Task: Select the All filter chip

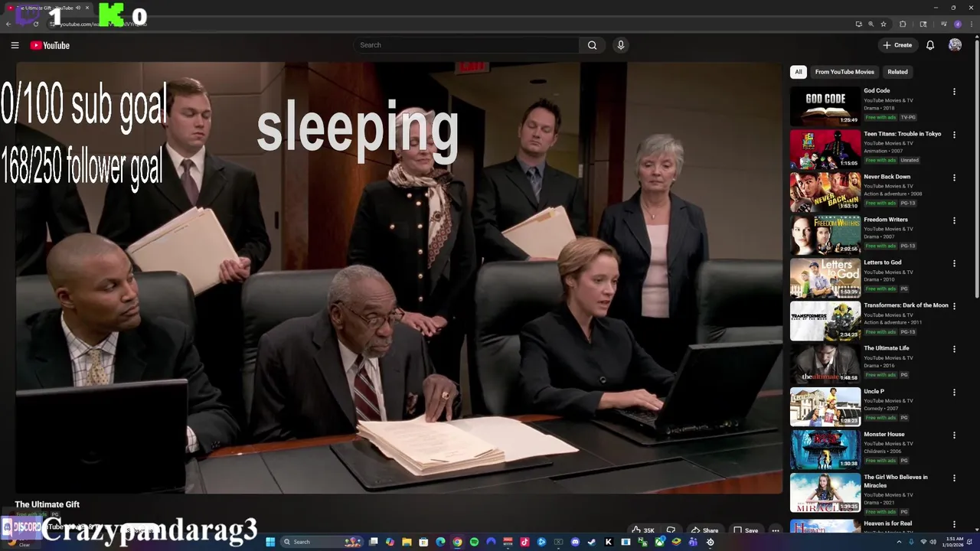Action: point(799,72)
